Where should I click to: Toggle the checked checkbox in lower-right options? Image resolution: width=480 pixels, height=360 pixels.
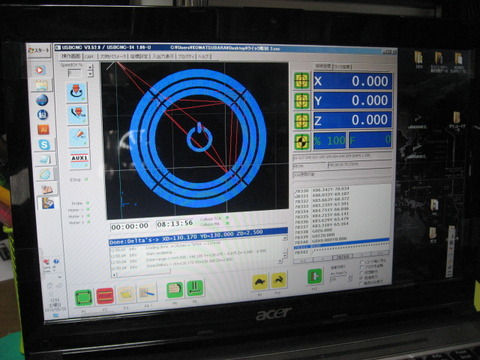point(362,277)
